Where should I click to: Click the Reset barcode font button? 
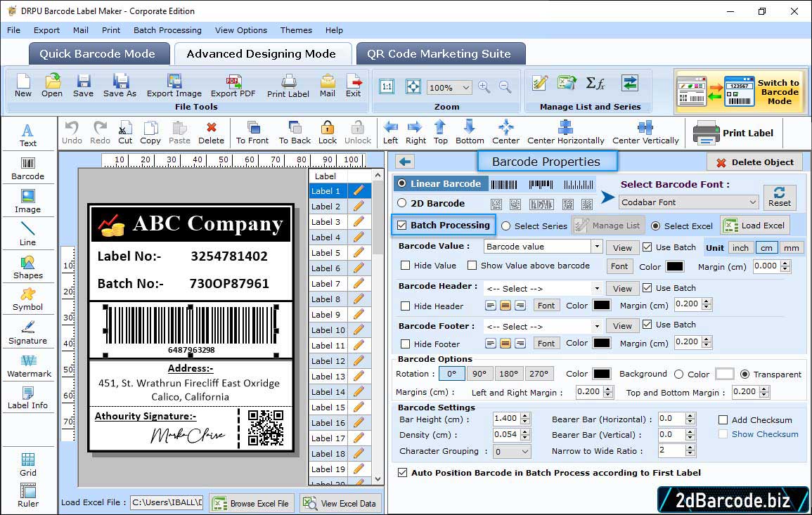tap(780, 197)
